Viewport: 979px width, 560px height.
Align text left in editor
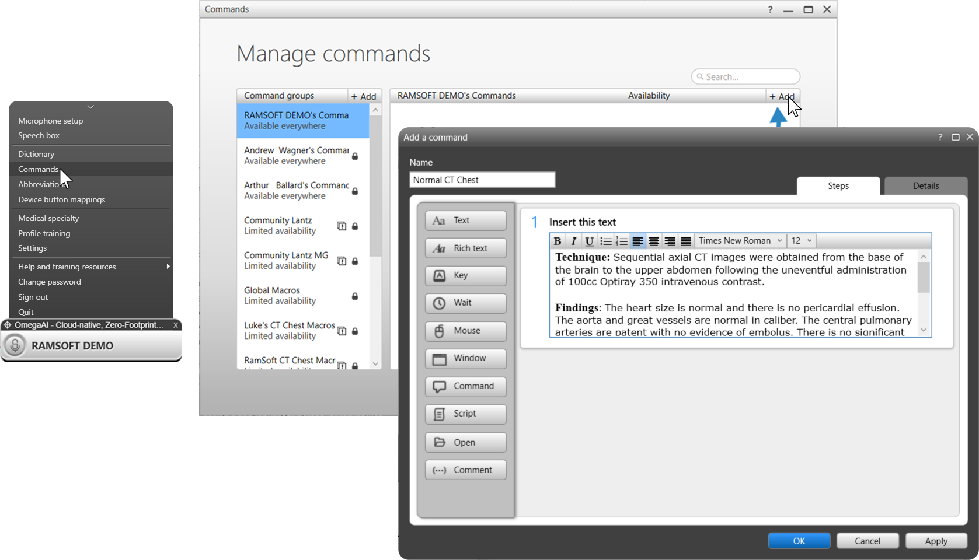click(x=638, y=241)
